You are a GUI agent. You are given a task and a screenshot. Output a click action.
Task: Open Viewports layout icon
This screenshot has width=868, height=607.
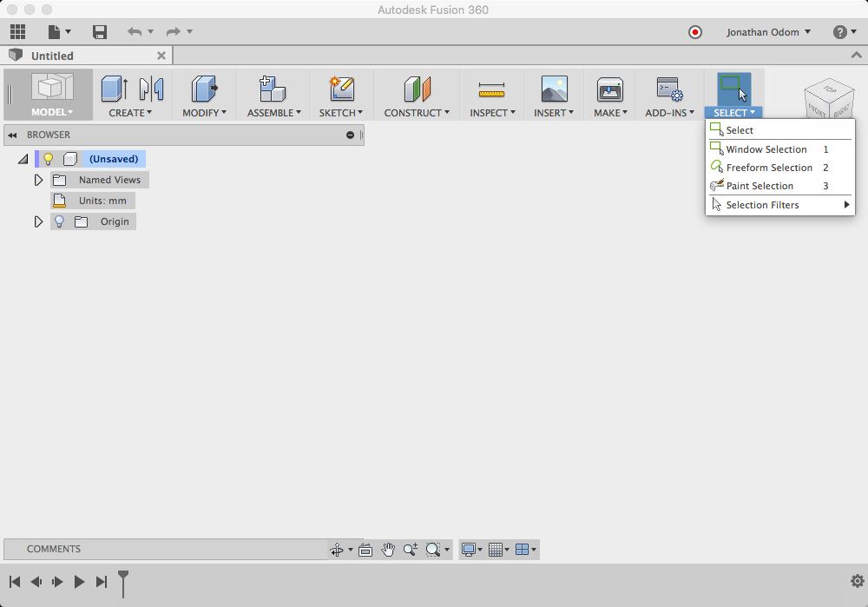click(522, 550)
